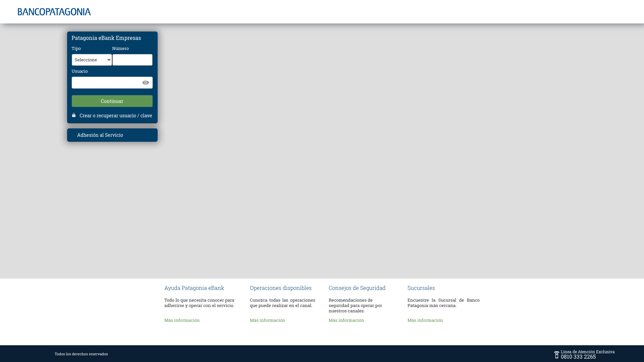Click the Sucursales heading
Screen dimensions: 644x362
[421, 288]
